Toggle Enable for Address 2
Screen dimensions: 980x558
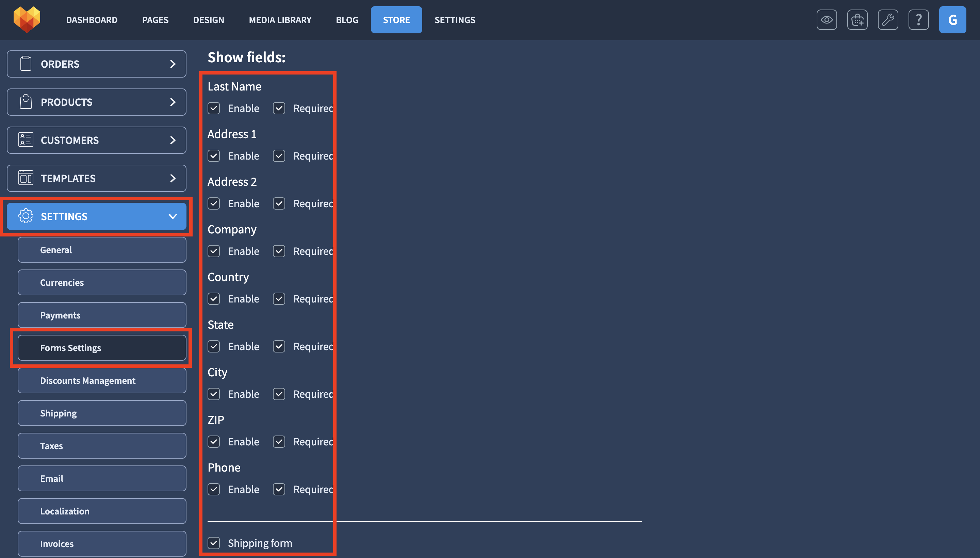(x=214, y=203)
